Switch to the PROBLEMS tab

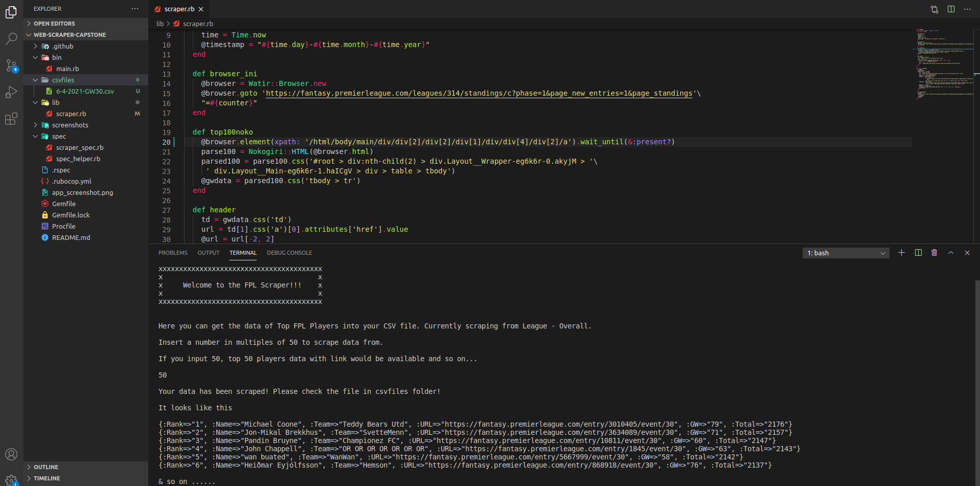tap(173, 253)
